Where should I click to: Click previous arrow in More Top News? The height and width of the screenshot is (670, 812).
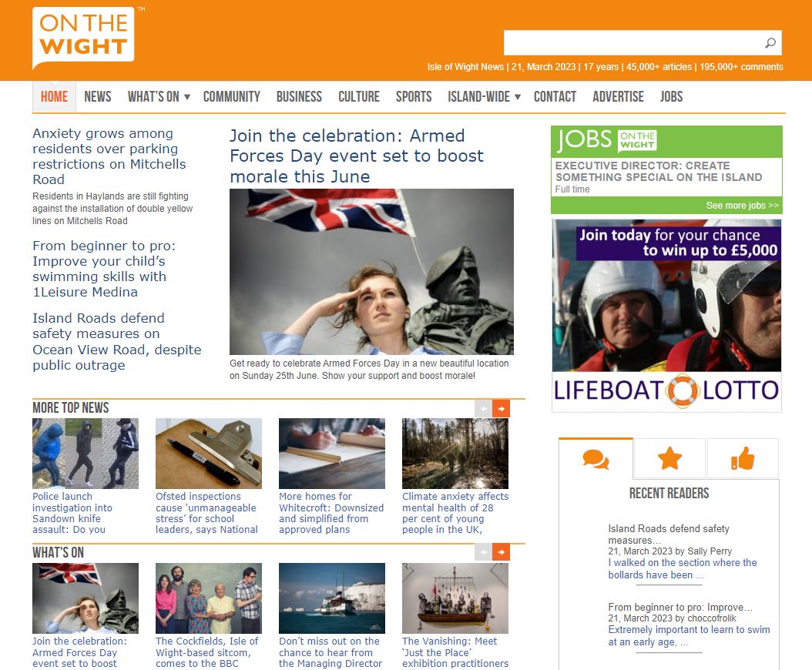pos(483,409)
